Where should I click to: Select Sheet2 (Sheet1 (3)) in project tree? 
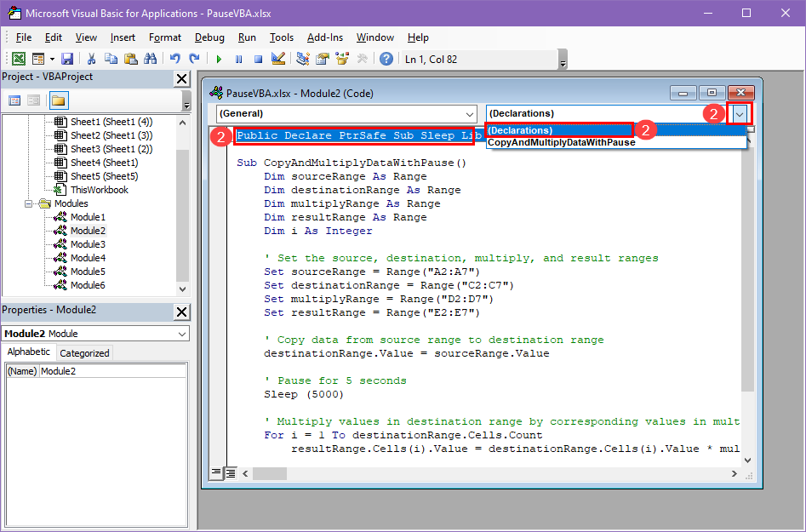(x=111, y=135)
